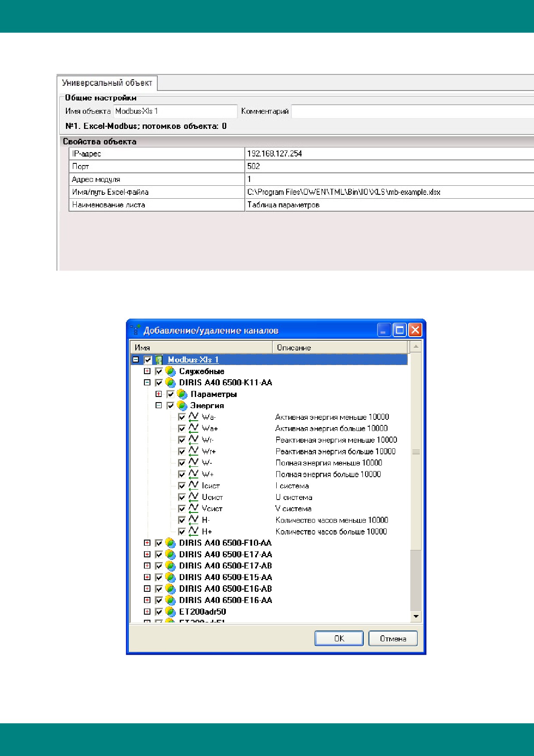Click the Описание column header
Image resolution: width=534 pixels, height=756 pixels.
340,347
